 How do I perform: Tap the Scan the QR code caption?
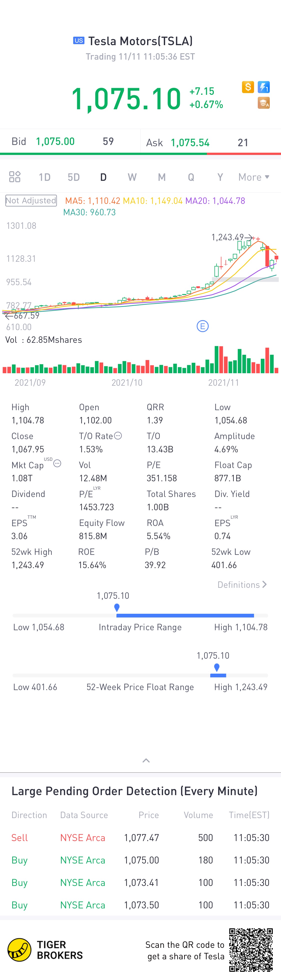(185, 950)
